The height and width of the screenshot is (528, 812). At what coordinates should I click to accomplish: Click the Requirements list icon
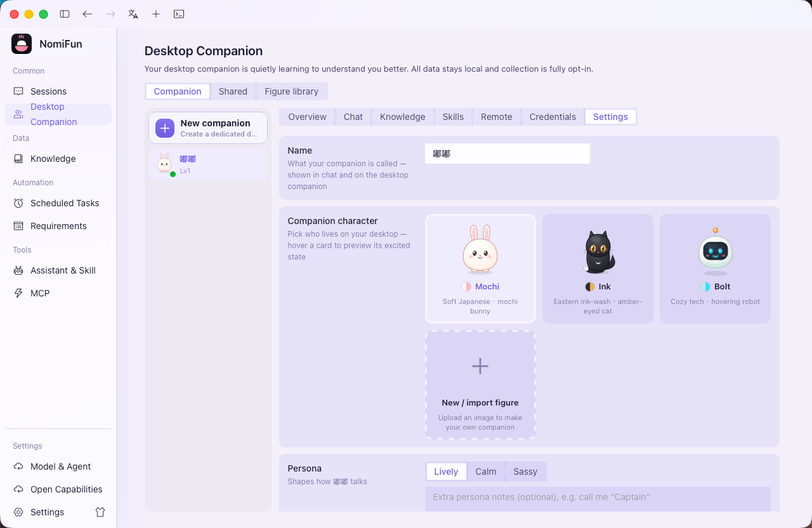[x=18, y=226]
